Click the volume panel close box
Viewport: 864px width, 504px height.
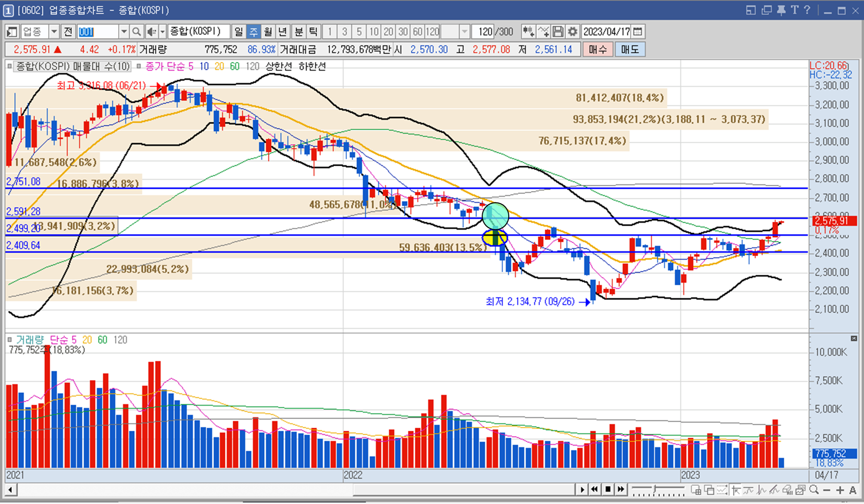854,338
